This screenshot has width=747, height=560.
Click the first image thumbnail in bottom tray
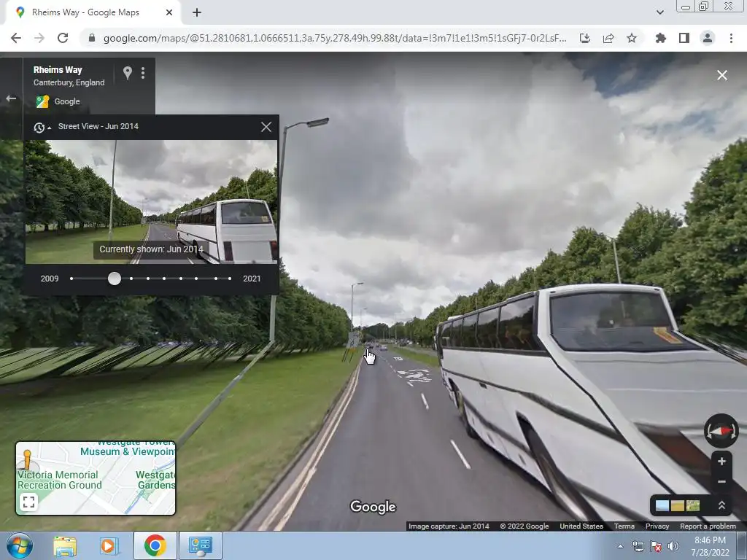click(662, 506)
